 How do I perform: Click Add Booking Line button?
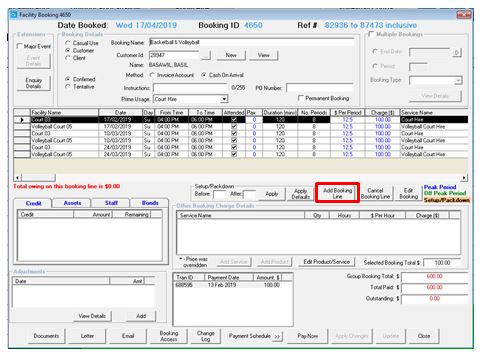tap(337, 193)
